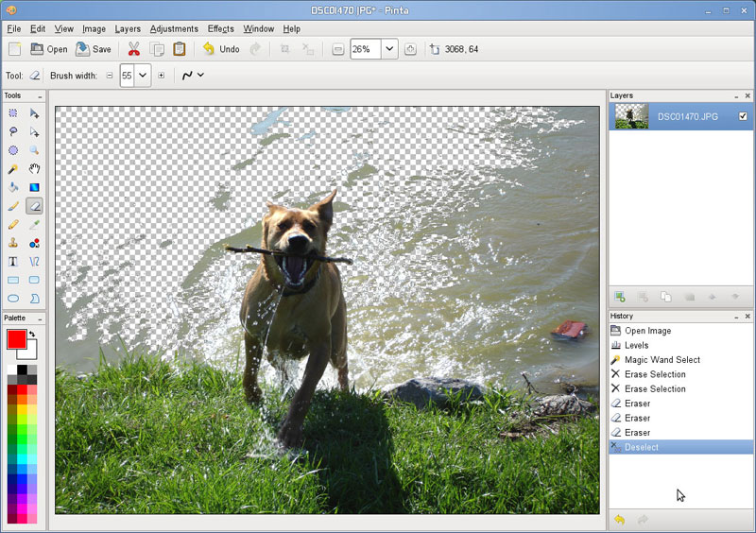Image resolution: width=756 pixels, height=533 pixels.
Task: Select Magic Wand Select history entry
Action: point(661,360)
